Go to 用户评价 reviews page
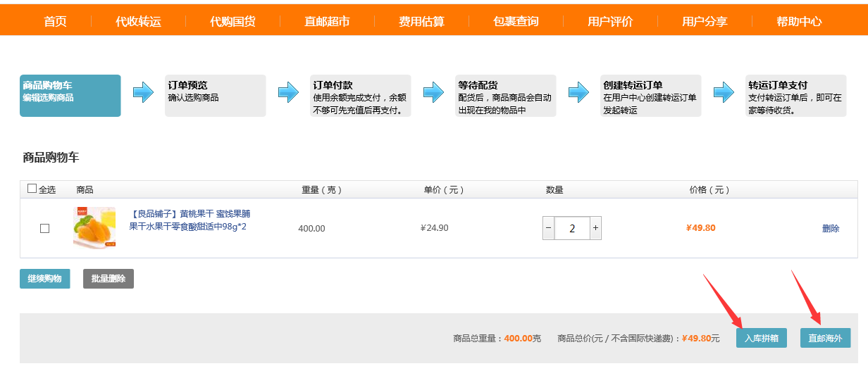Screen dimensions: 868x378 (610, 21)
